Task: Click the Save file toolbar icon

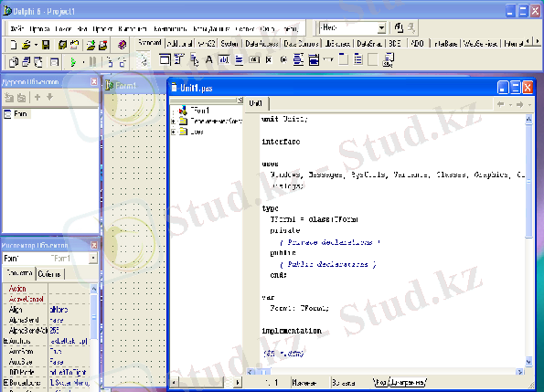Action: (46, 45)
